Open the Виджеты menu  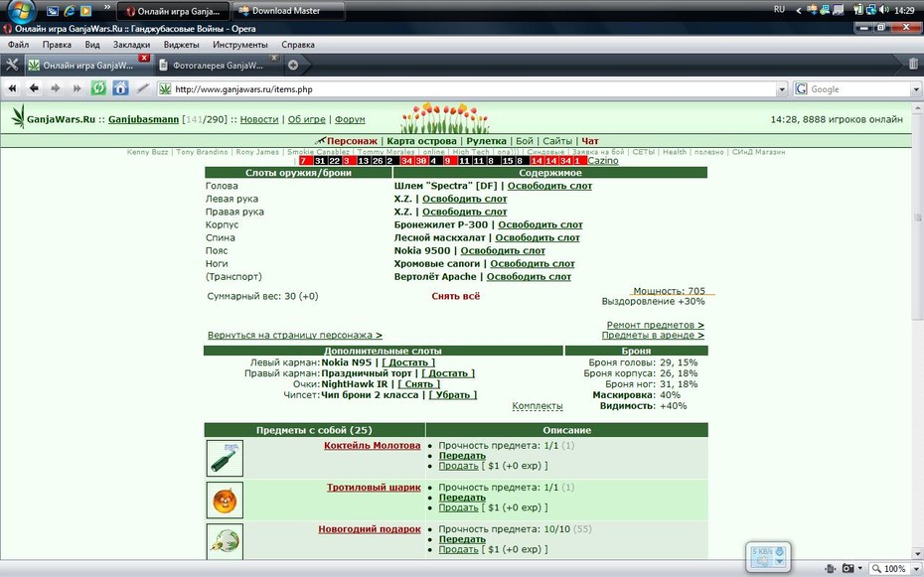tap(181, 44)
